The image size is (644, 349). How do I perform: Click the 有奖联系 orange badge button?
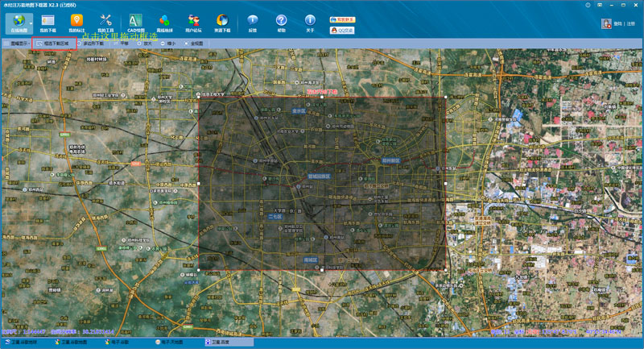tap(342, 19)
